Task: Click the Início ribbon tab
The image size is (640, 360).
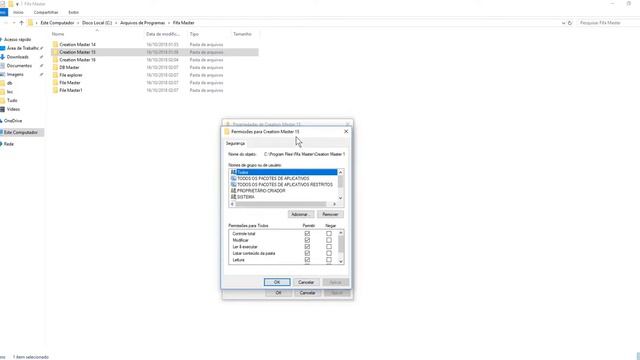Action: tap(18, 12)
